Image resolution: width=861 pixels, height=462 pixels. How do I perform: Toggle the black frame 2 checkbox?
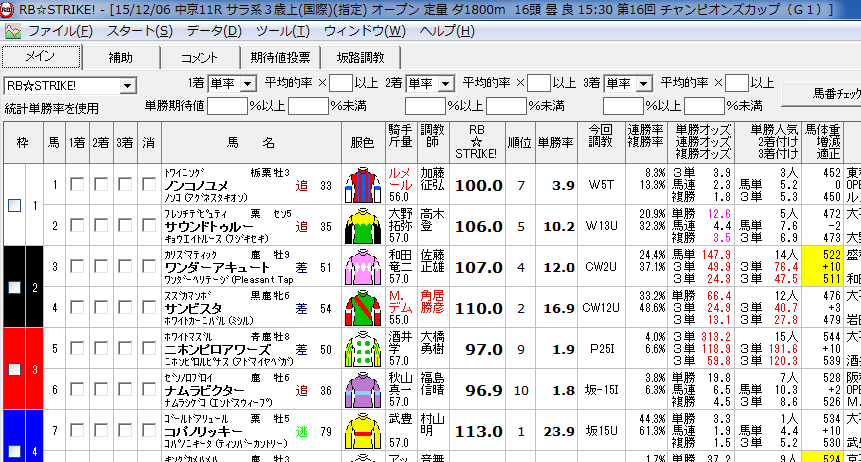point(14,287)
